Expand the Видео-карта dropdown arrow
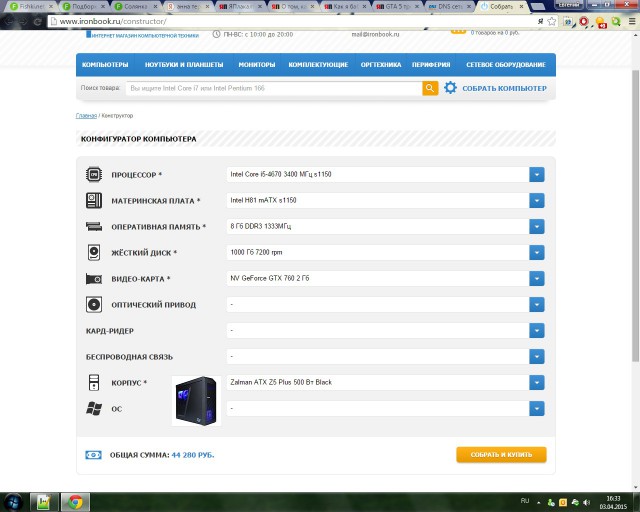This screenshot has height=512, width=640. [537, 278]
